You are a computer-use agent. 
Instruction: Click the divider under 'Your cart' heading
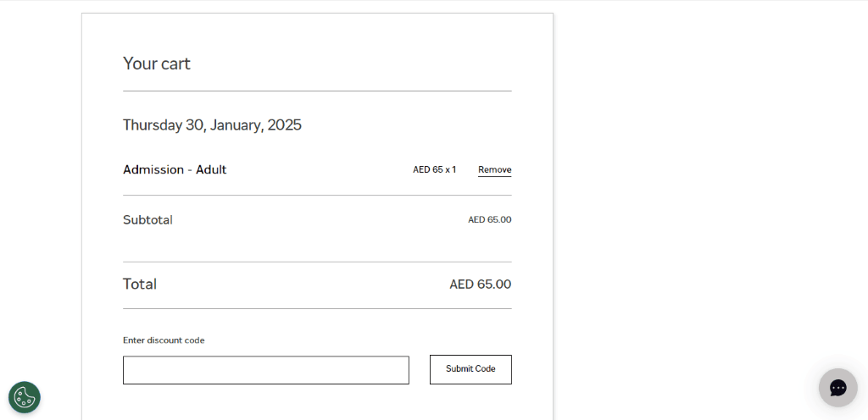(317, 91)
